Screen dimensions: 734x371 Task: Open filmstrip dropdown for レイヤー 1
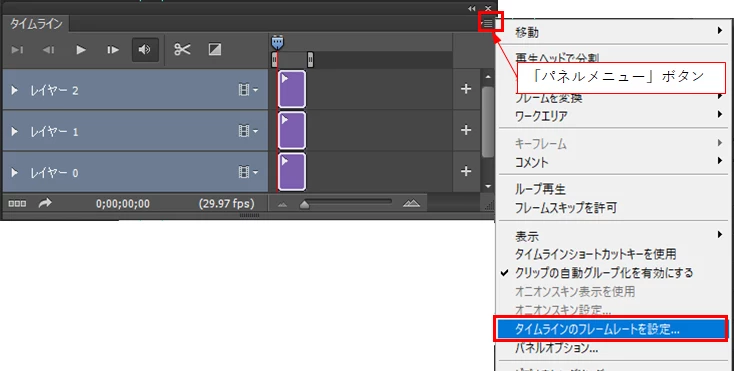pyautogui.click(x=248, y=131)
